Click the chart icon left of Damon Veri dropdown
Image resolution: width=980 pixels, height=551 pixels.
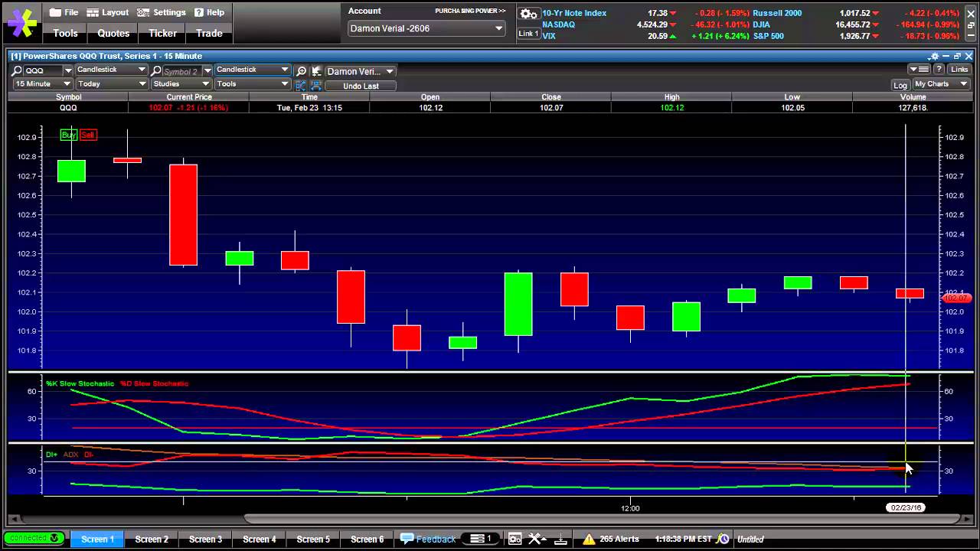[x=316, y=71]
